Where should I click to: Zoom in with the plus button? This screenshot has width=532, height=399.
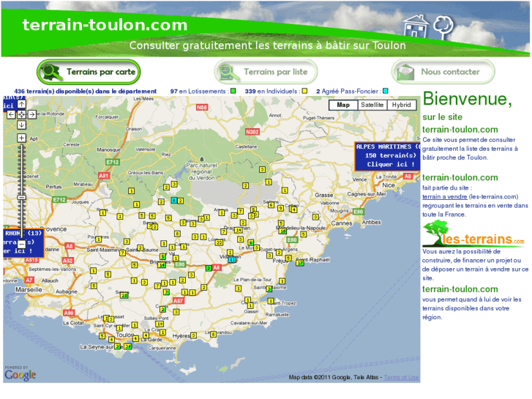click(21, 138)
